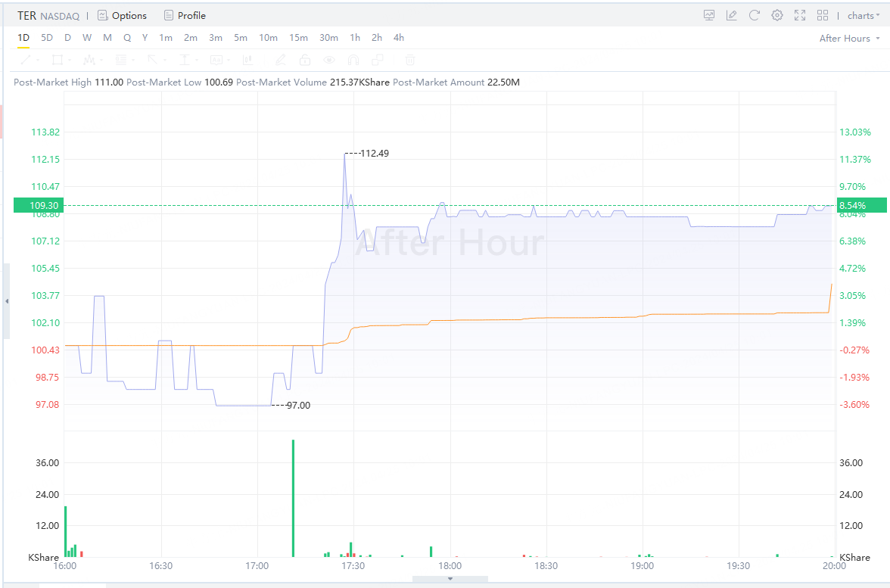Switch to the 10m interval tab
This screenshot has height=588, width=890.
(269, 38)
